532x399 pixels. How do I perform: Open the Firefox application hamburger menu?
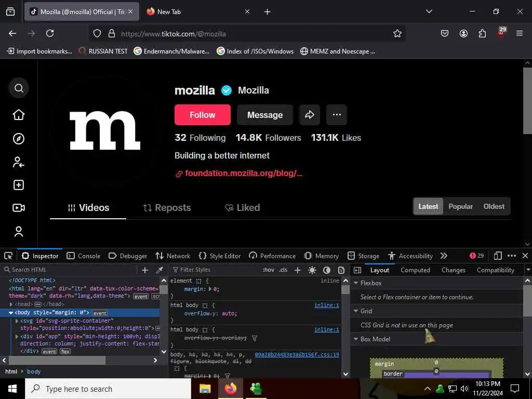pos(520,33)
